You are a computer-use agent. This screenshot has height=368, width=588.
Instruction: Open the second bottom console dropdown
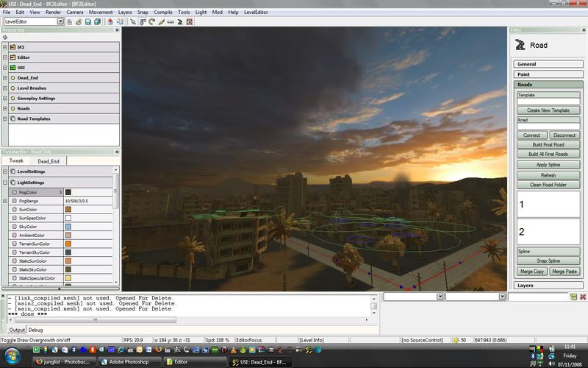click(502, 297)
